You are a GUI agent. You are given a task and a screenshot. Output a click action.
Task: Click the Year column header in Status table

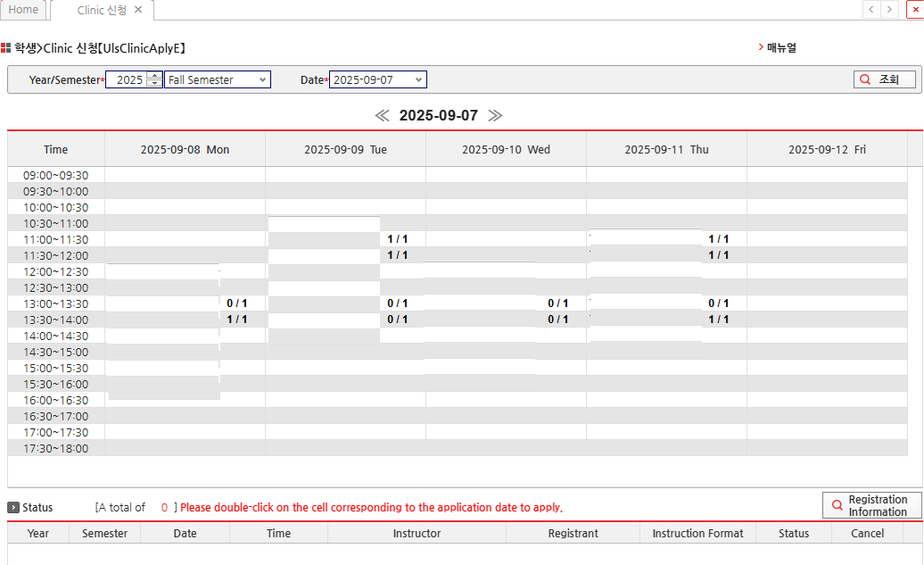(37, 533)
